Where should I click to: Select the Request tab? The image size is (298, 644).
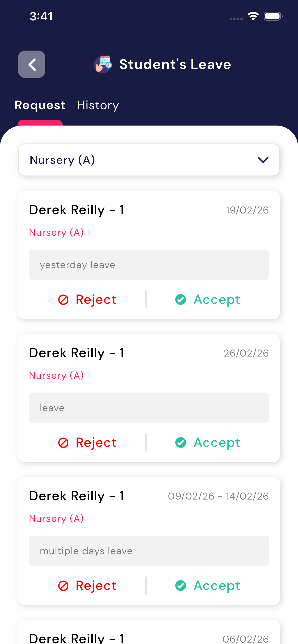pos(40,105)
